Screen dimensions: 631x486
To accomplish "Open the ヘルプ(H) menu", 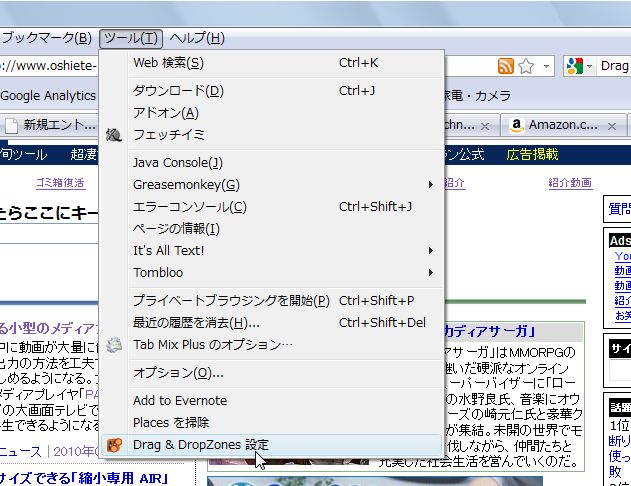I will tap(197, 38).
